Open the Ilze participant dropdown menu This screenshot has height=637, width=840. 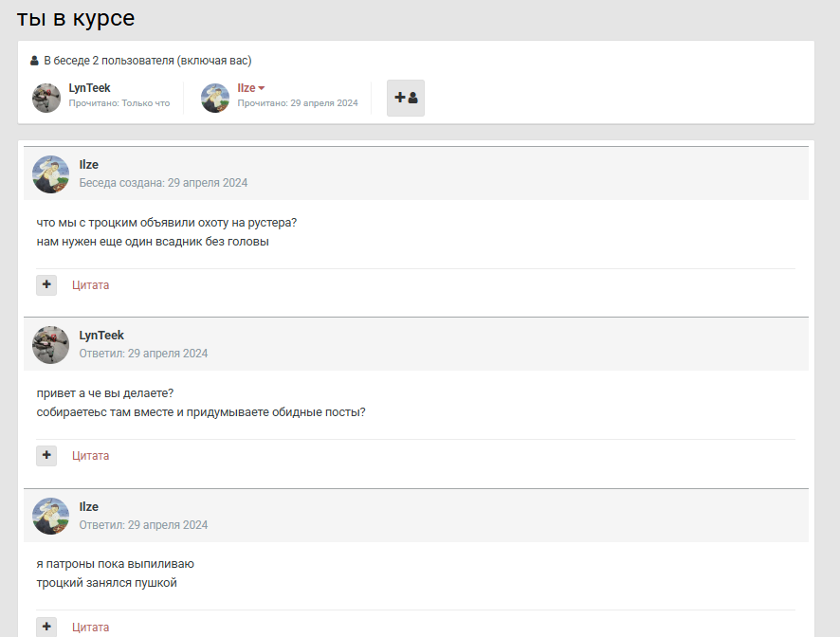pyautogui.click(x=251, y=88)
